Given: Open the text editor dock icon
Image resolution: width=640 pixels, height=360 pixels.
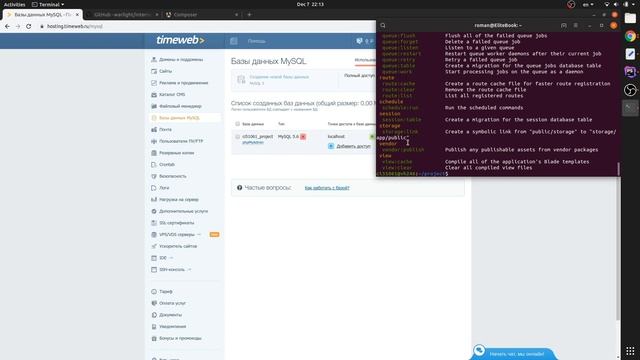Looking at the screenshot, I should coord(630,54).
